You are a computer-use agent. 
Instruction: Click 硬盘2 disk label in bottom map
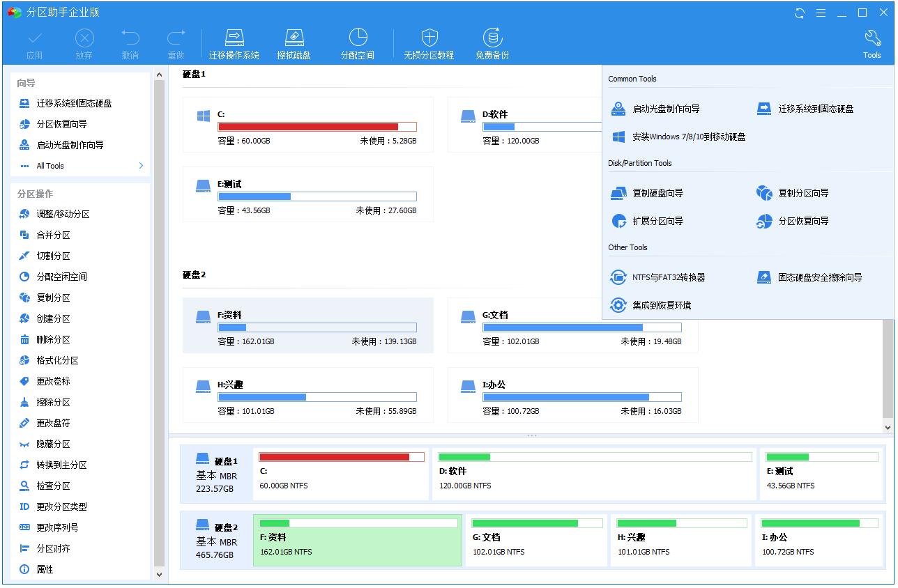point(217,541)
